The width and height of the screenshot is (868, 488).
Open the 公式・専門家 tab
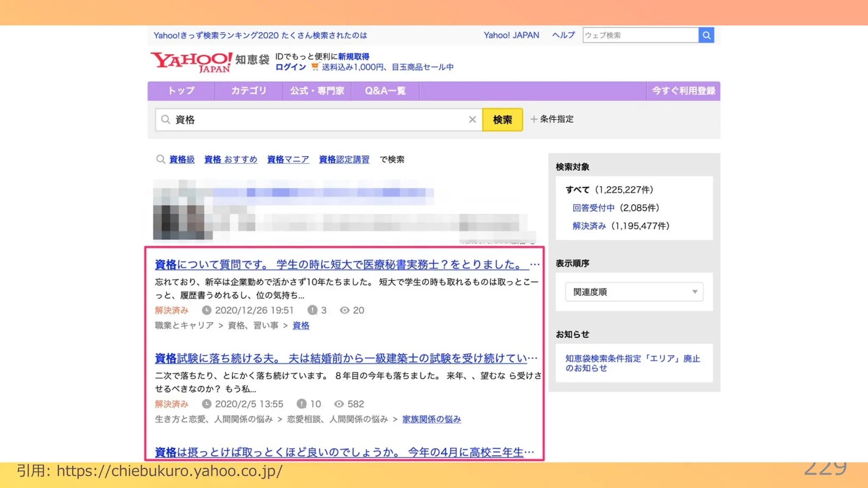pos(317,91)
